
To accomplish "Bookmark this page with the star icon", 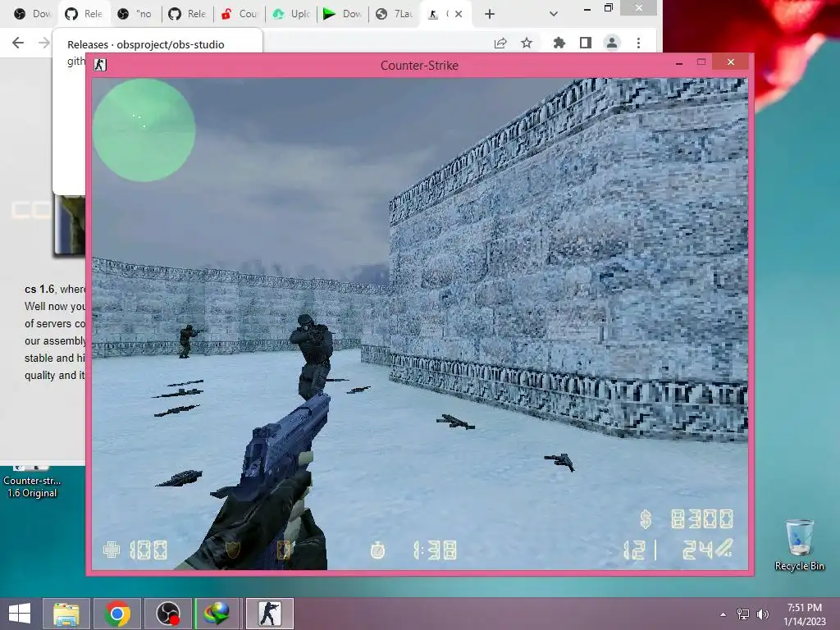I will [x=527, y=43].
